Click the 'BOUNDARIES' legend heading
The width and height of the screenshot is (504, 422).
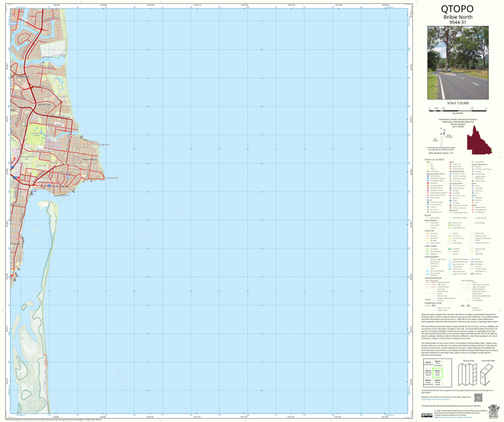[430, 221]
